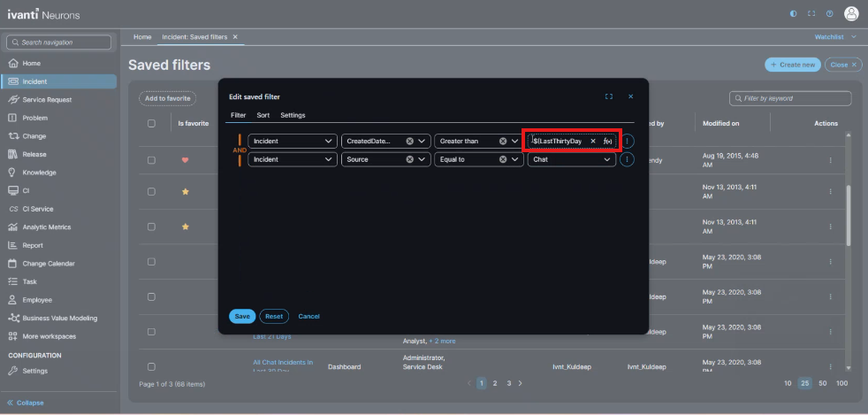This screenshot has height=415, width=868.
Task: Open the Watchlist dropdown
Action: click(x=833, y=37)
